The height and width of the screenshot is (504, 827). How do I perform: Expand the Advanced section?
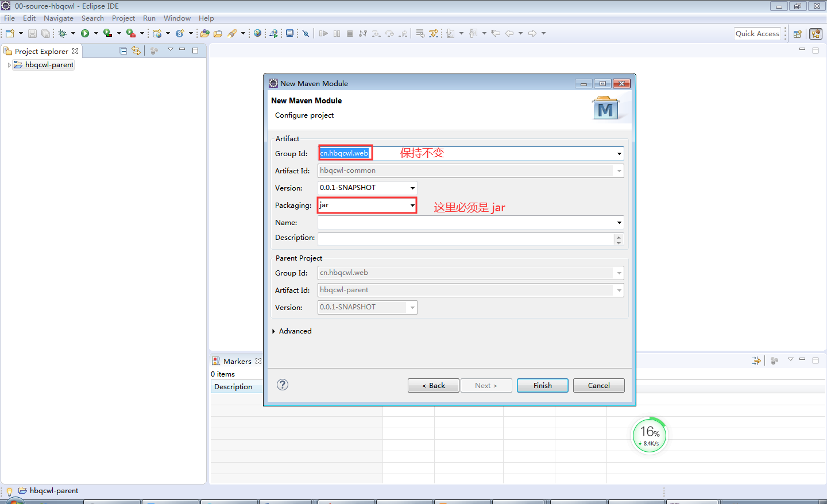point(273,331)
